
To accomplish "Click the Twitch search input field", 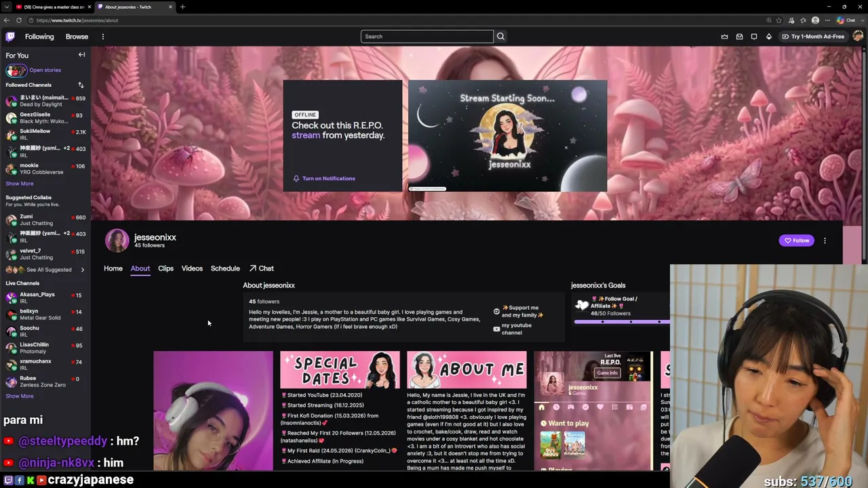I will tap(427, 37).
